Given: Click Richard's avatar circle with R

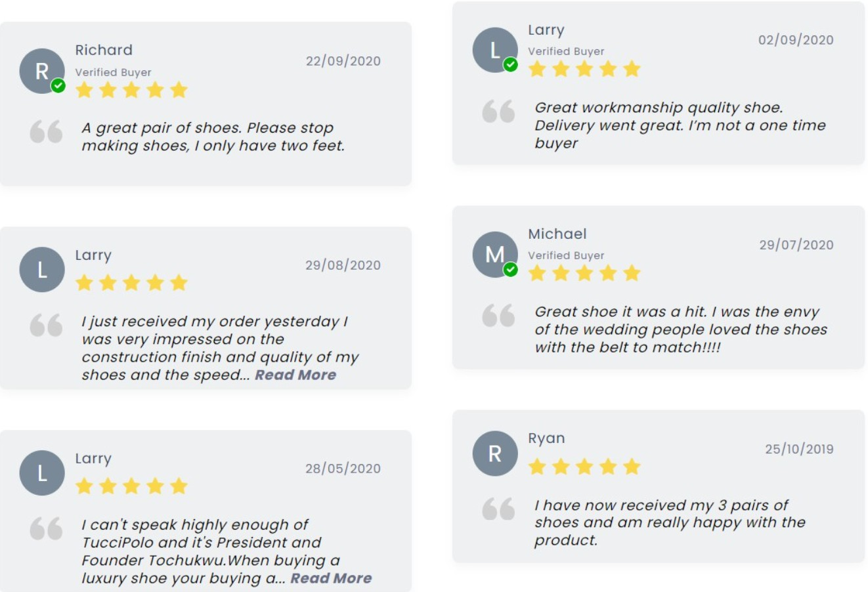Looking at the screenshot, I should tap(41, 71).
